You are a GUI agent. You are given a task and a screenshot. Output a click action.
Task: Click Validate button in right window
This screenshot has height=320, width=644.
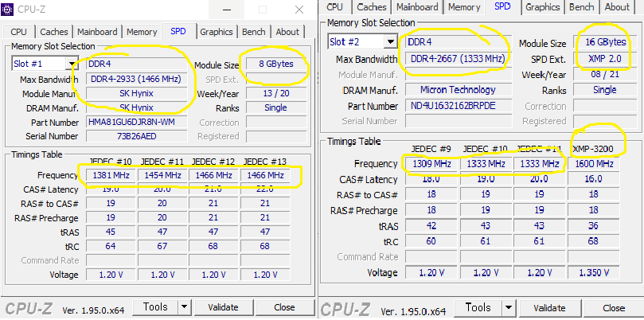pos(549,308)
